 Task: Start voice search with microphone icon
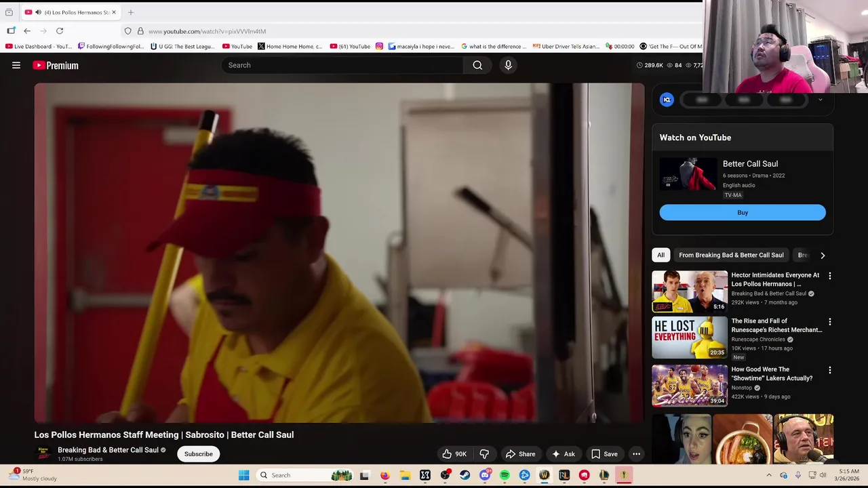click(508, 65)
